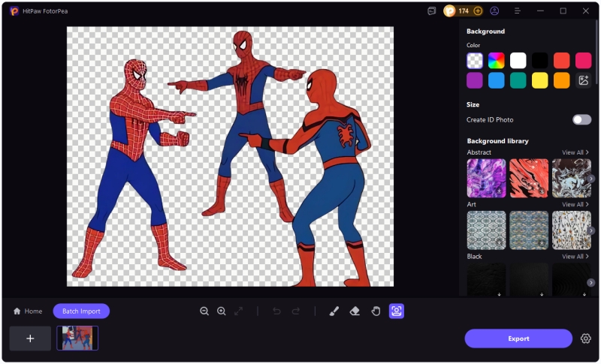Click the Size section heading
Screen dimensions: 601x364
point(473,104)
